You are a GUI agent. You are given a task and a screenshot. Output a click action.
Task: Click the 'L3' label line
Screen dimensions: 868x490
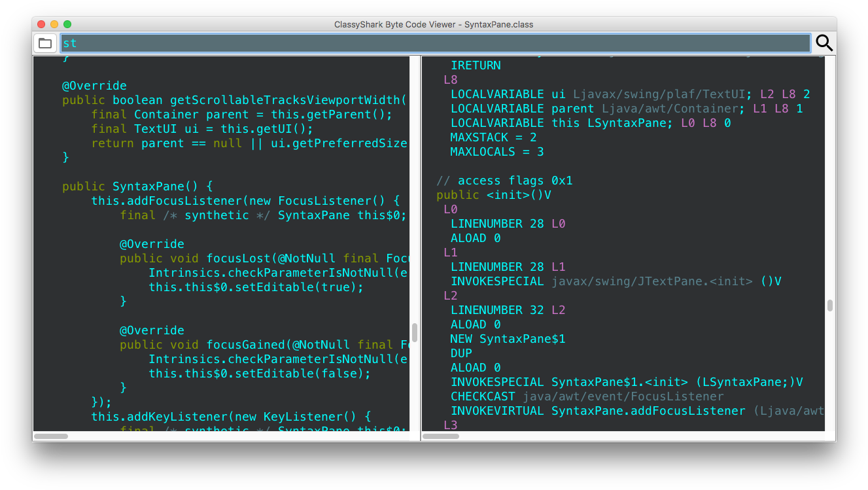click(x=451, y=425)
